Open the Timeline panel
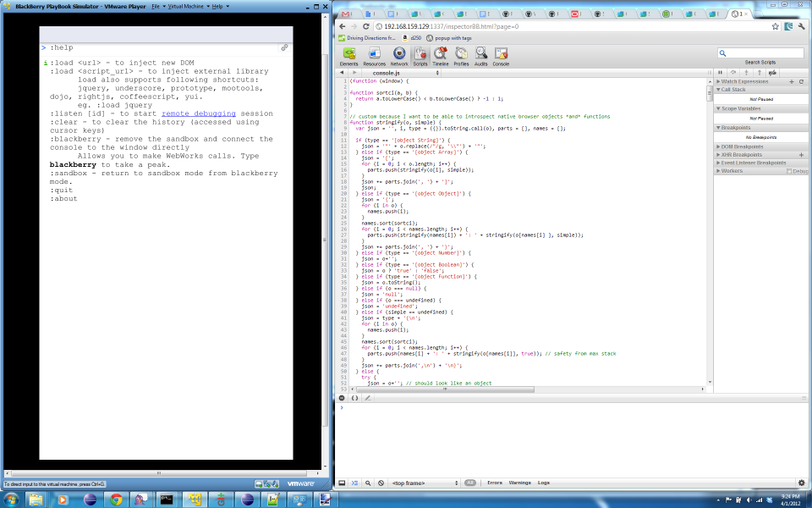 click(440, 56)
